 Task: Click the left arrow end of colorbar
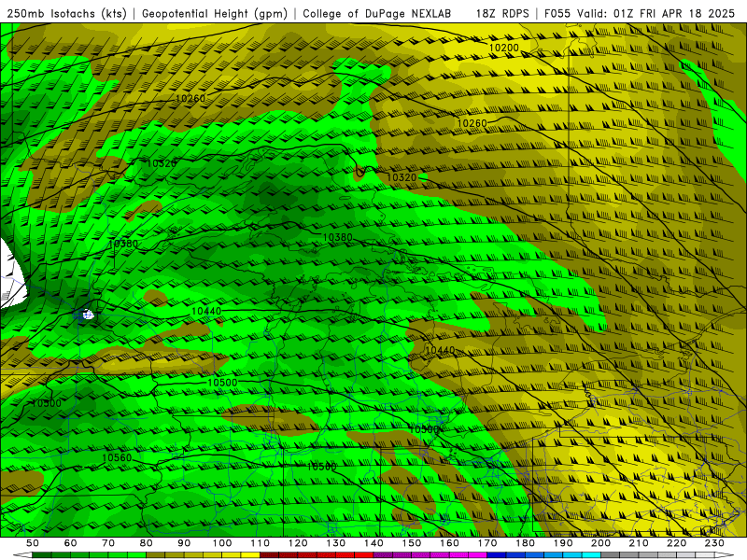tap(22, 555)
